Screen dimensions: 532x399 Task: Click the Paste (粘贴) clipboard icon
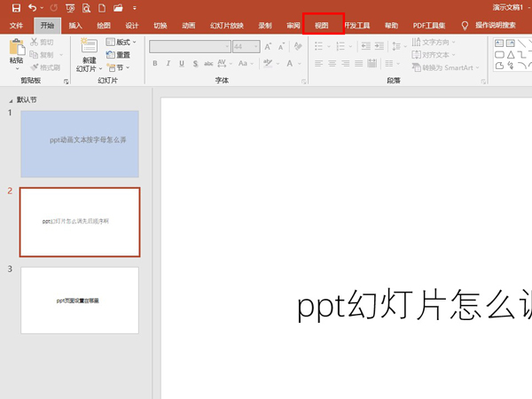pos(16,47)
